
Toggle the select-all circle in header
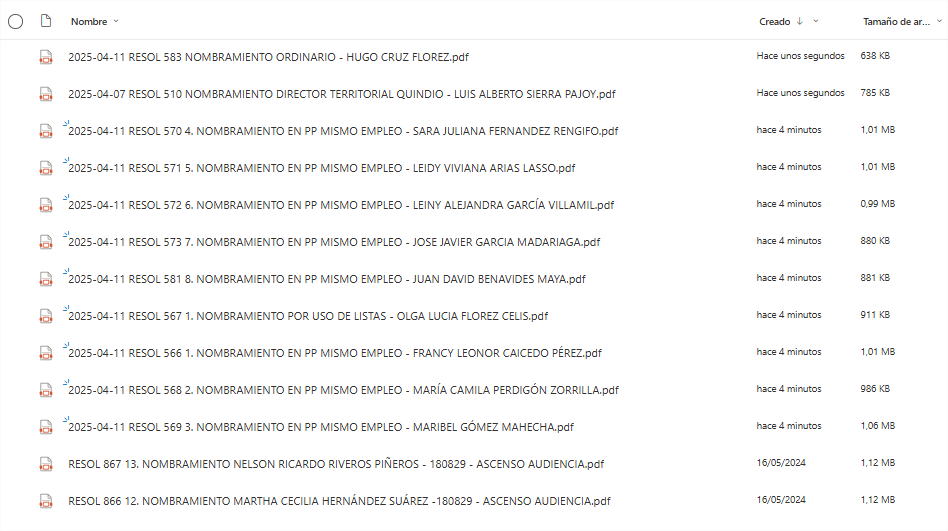coord(16,22)
